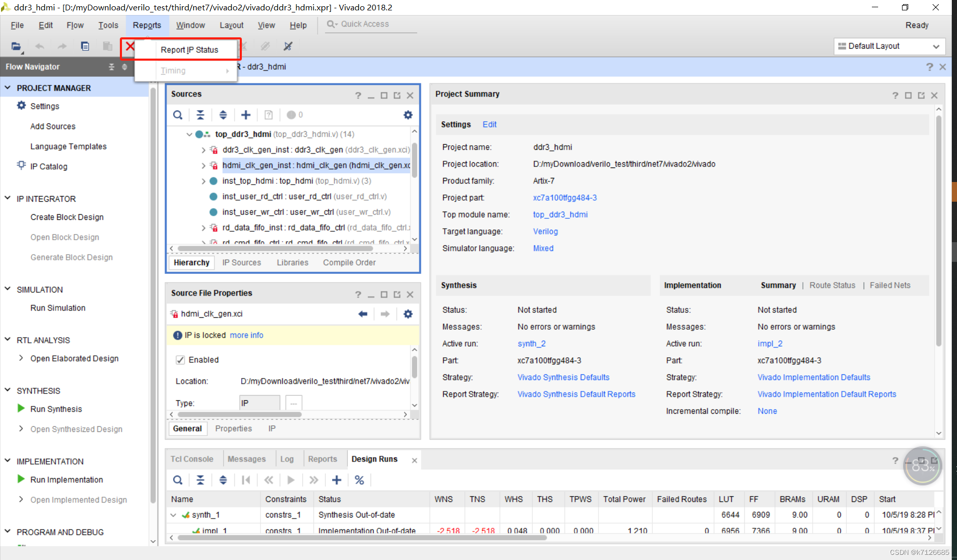Search in Design Runs toolbar
This screenshot has height=560, width=957.
point(177,480)
